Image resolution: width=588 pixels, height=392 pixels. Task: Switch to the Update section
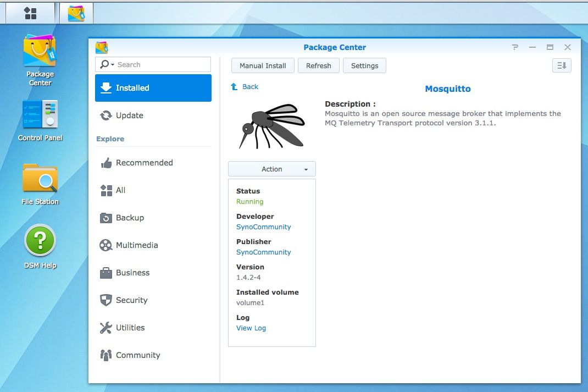153,115
